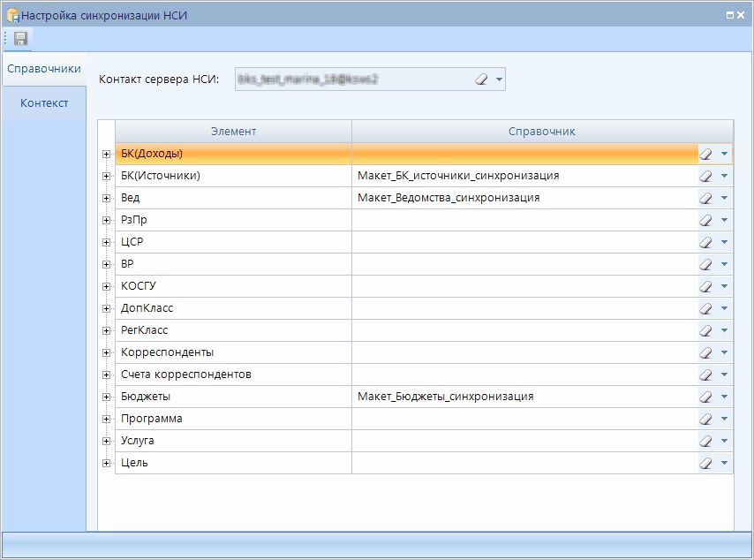Image resolution: width=754 pixels, height=560 pixels.
Task: Clear the БК(Источники) reference with the eraser icon
Action: (x=706, y=176)
